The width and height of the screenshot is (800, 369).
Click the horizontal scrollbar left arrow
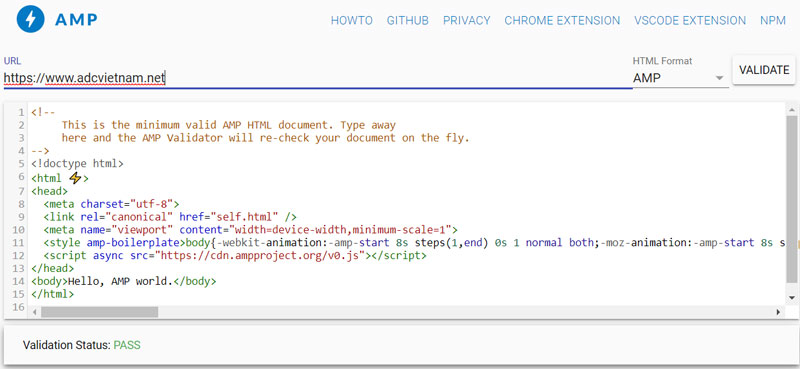[35, 312]
